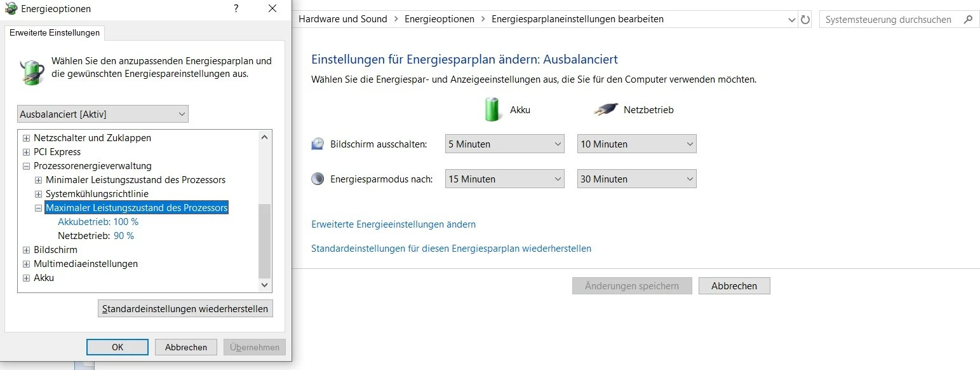Click the Energiesparmodus moon icon
This screenshot has width=980, height=370.
click(x=318, y=179)
